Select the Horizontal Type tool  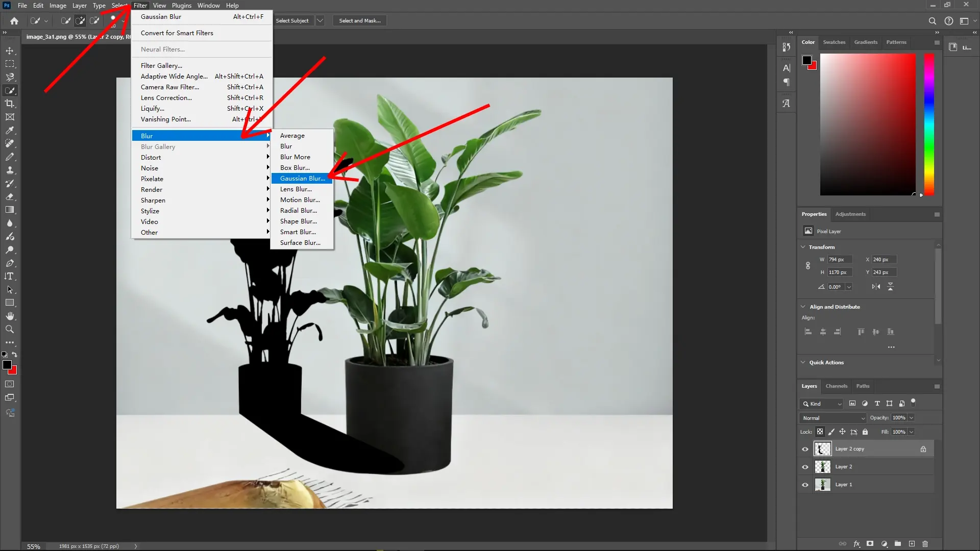pyautogui.click(x=10, y=276)
